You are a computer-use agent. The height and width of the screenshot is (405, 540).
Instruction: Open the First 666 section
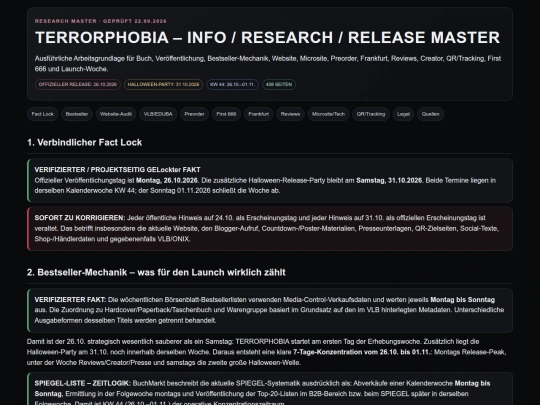point(226,114)
